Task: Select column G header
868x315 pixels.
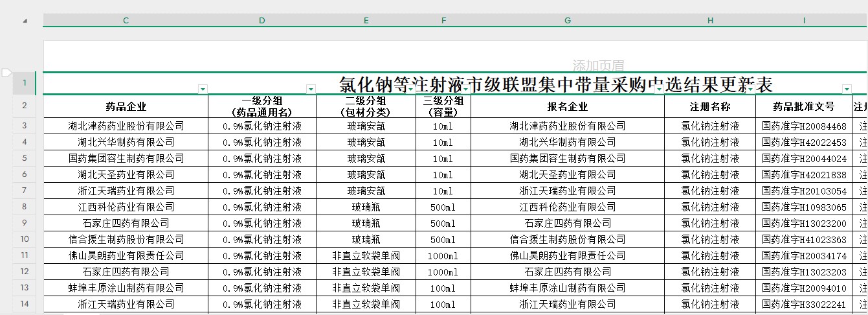Action: [x=568, y=21]
